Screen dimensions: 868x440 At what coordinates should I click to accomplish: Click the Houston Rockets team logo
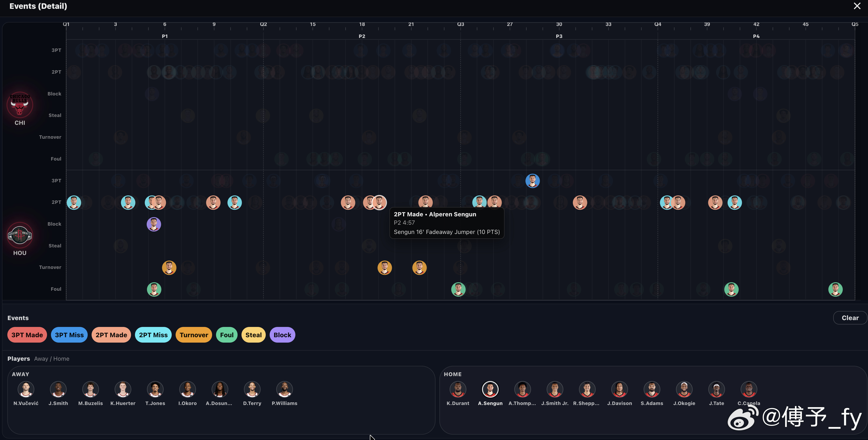click(x=20, y=235)
